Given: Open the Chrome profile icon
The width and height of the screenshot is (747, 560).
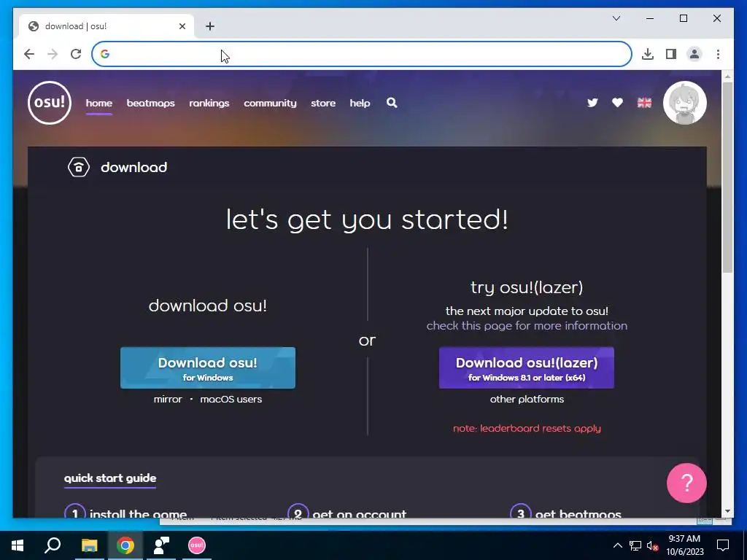Looking at the screenshot, I should pyautogui.click(x=694, y=54).
